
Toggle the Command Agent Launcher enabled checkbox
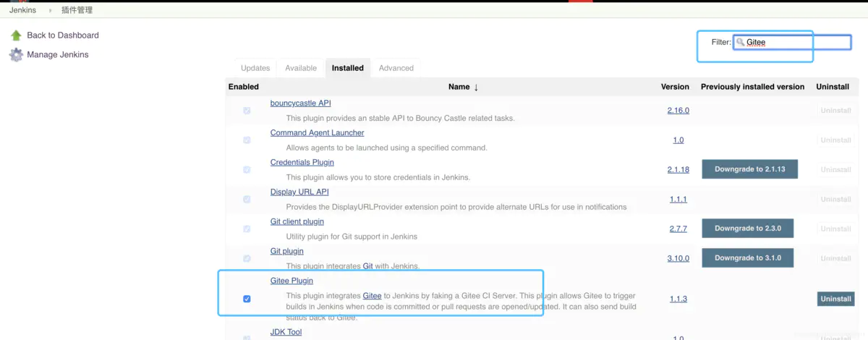click(247, 140)
